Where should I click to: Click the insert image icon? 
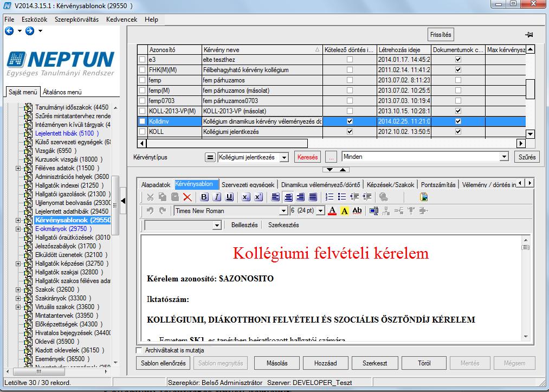click(424, 197)
